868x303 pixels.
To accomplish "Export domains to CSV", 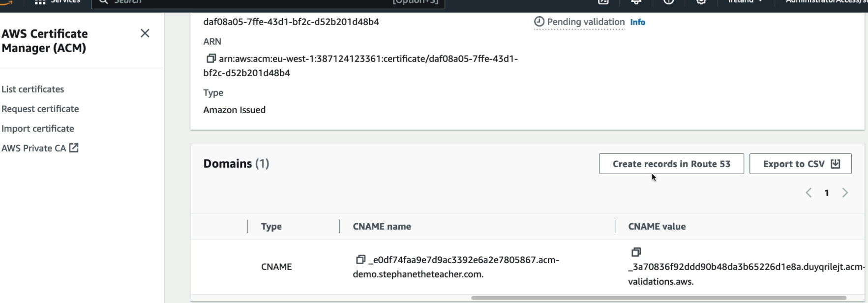I will click(x=801, y=164).
